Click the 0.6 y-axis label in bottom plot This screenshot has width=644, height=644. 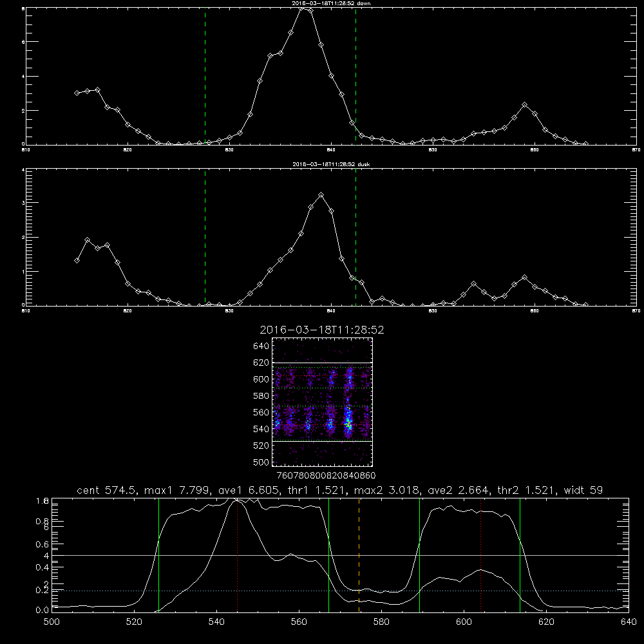point(43,544)
